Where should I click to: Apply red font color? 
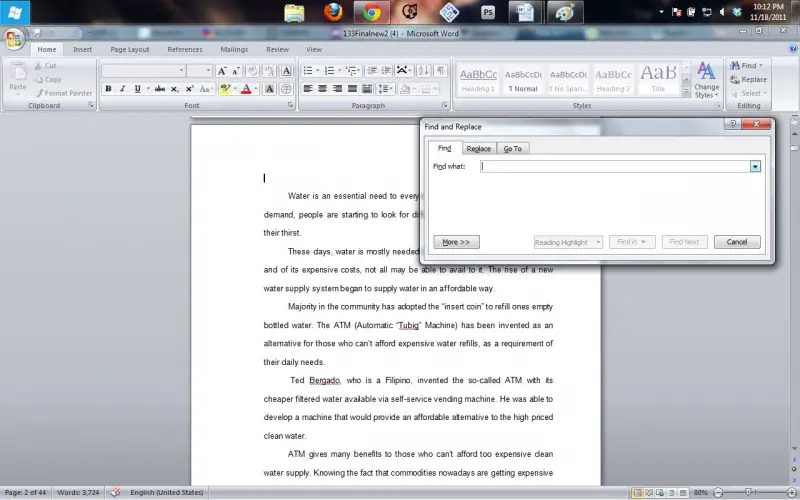(x=246, y=89)
